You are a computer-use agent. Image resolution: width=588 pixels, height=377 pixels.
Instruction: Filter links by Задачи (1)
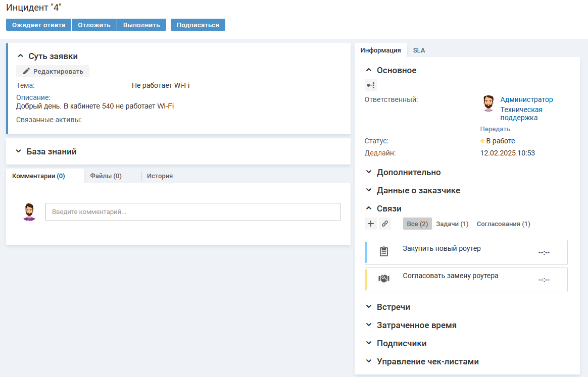(452, 224)
